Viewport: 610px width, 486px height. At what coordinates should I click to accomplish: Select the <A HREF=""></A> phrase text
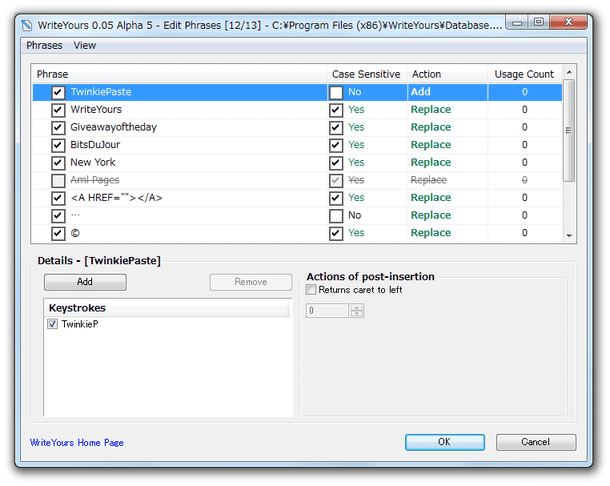[116, 198]
